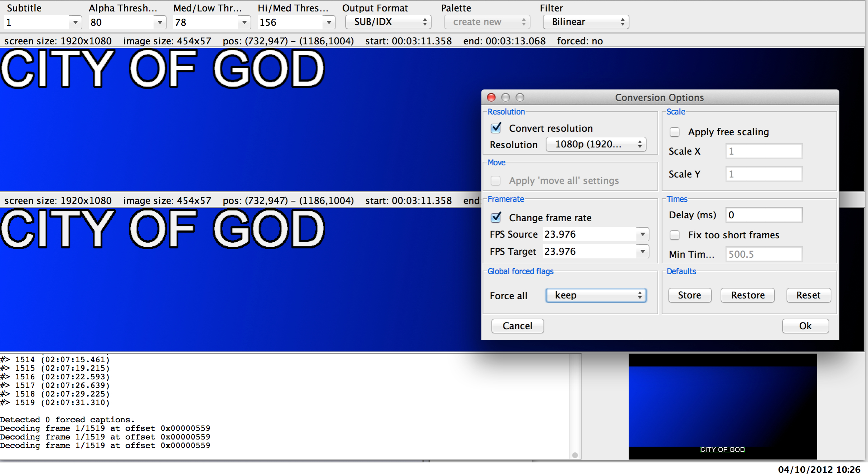
Task: Open the Filter Bilinear dropdown
Action: 586,22
